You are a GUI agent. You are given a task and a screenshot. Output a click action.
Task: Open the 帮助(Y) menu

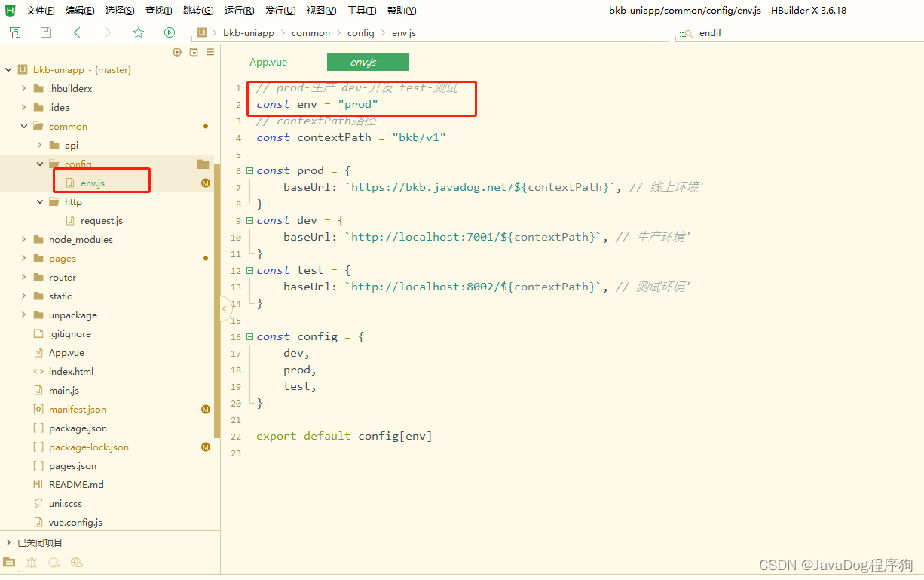402,11
